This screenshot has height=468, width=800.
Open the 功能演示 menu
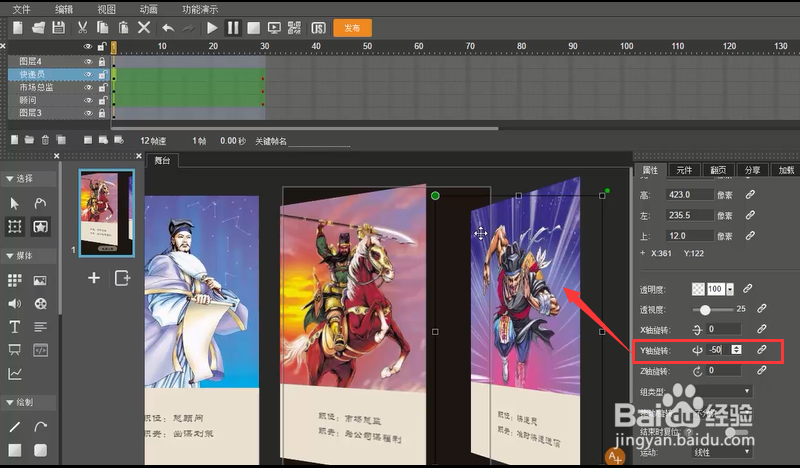tap(200, 9)
